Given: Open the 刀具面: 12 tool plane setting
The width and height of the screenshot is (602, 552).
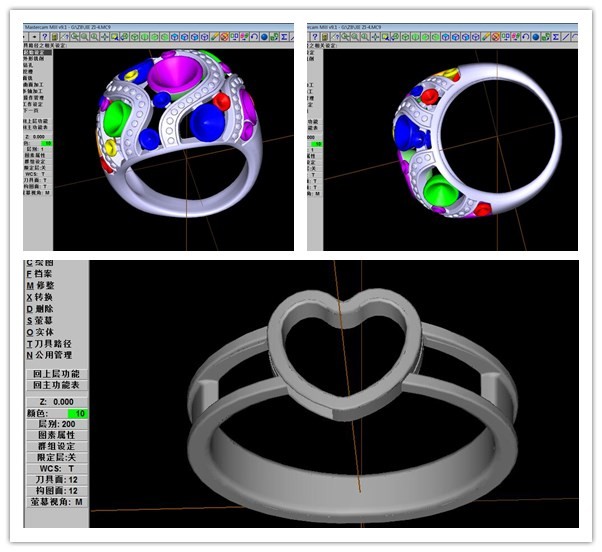Looking at the screenshot, I should point(56,480).
